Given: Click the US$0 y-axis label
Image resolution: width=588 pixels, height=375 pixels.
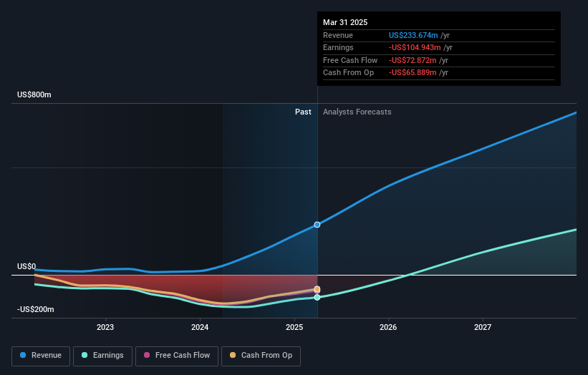Looking at the screenshot, I should [26, 266].
